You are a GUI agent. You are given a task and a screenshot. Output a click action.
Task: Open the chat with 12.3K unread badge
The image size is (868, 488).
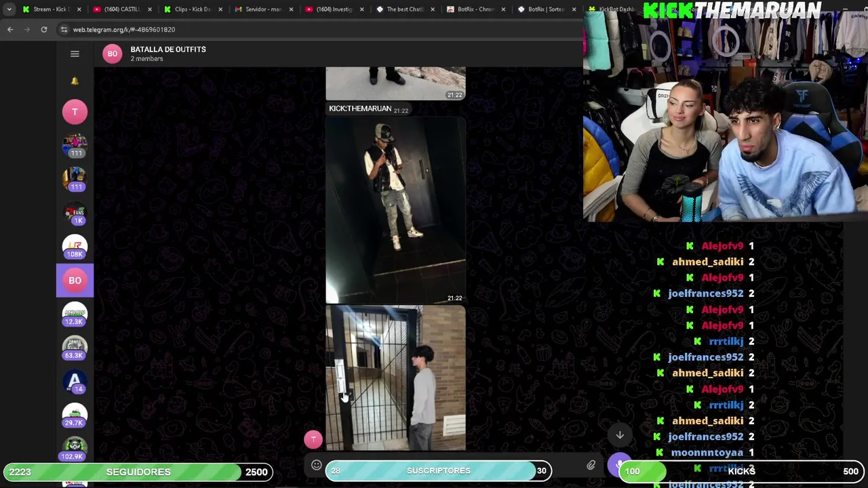pyautogui.click(x=75, y=314)
